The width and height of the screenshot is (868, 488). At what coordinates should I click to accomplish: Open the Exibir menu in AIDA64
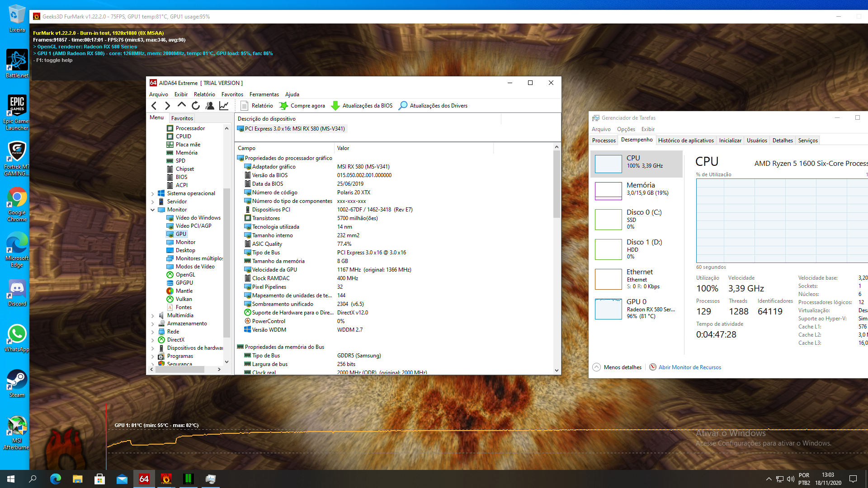(181, 94)
